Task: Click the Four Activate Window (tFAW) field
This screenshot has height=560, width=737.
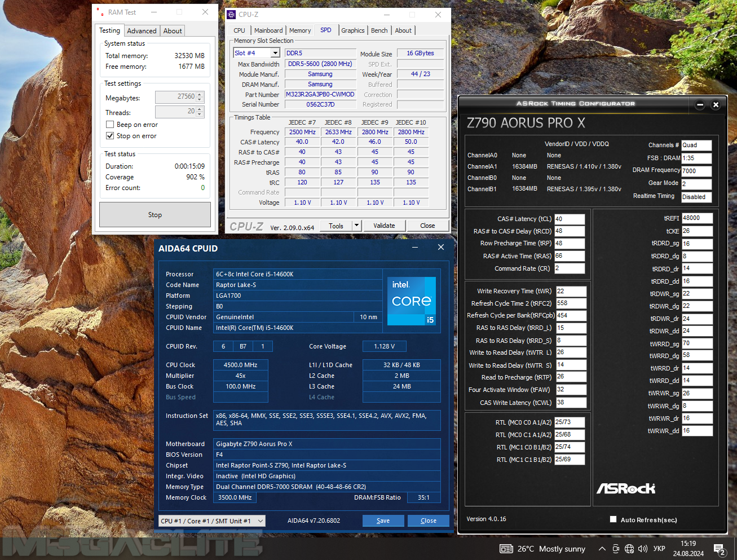Action: pyautogui.click(x=571, y=390)
